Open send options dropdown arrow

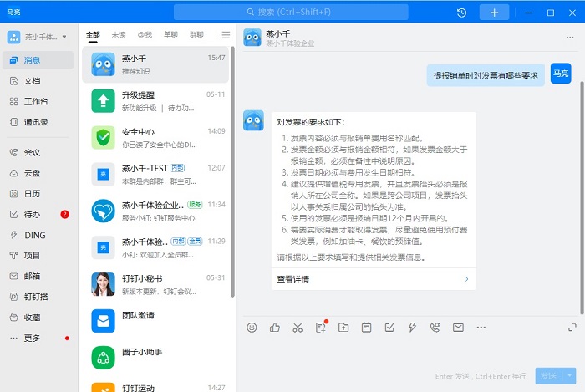pyautogui.click(x=570, y=376)
